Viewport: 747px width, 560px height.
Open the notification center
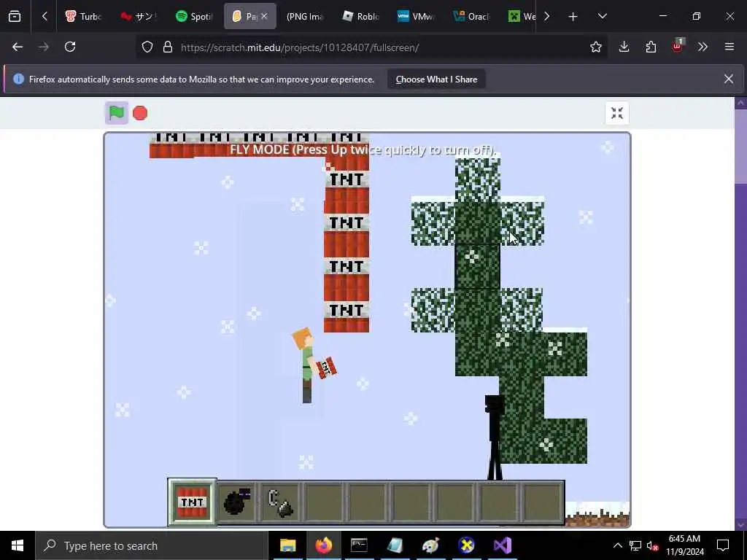tap(723, 545)
